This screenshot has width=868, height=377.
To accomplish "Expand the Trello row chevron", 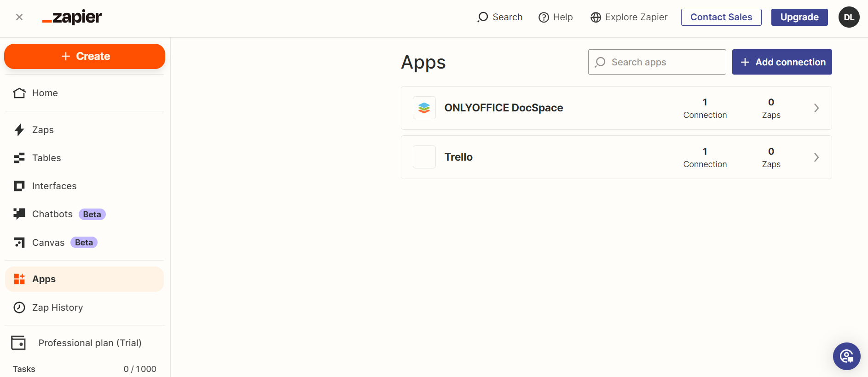I will [816, 157].
